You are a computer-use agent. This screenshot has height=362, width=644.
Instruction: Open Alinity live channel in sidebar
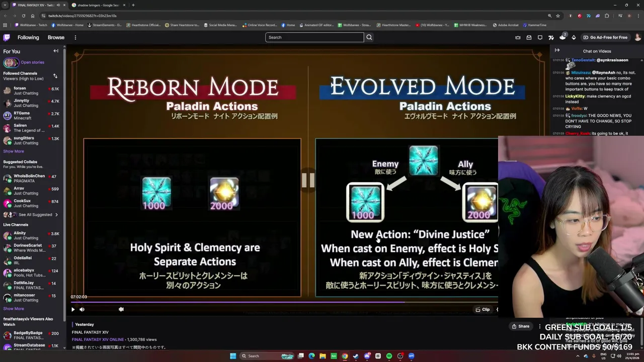click(31, 235)
